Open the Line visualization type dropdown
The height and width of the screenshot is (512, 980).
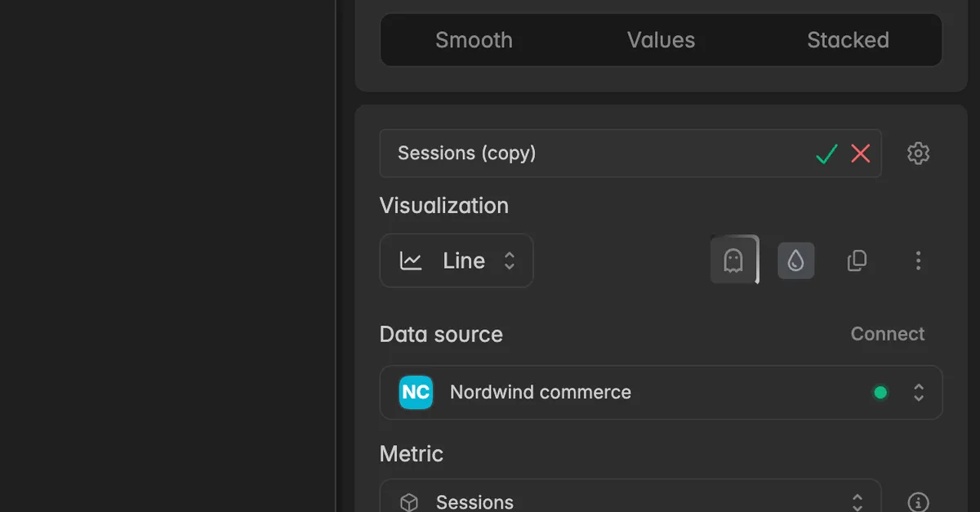(x=457, y=260)
